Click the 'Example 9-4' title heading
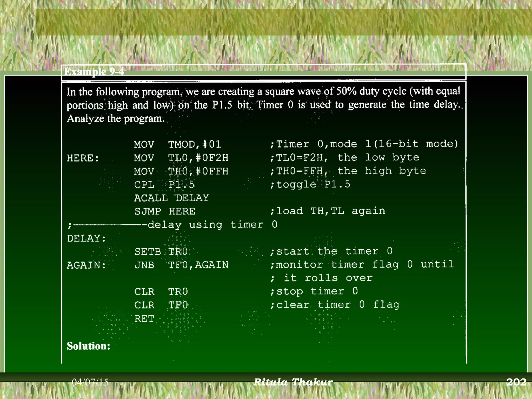Viewport: 532px width, 399px height. tap(94, 71)
